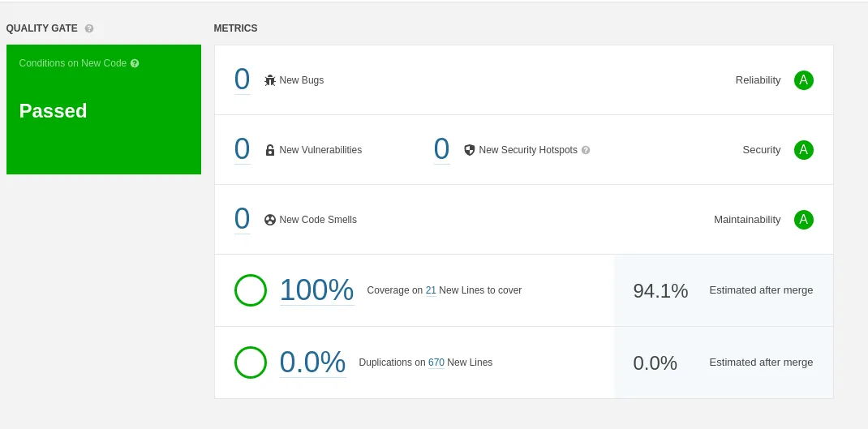Click the green coverage donut indicator
The image size is (868, 429).
[x=251, y=290]
